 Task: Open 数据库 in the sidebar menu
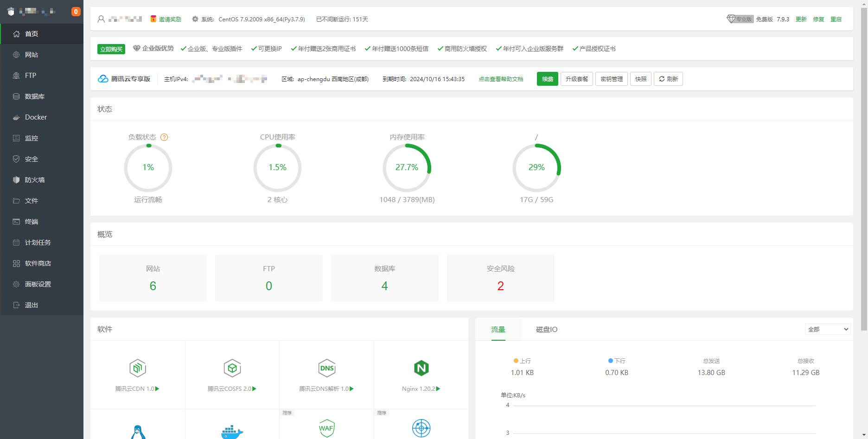pyautogui.click(x=42, y=96)
